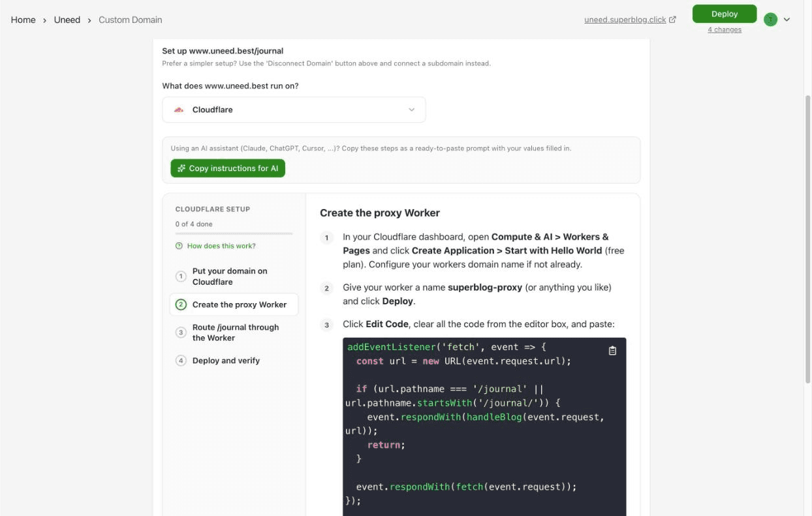Click step 2 circle for Create the proxy Worker

[x=181, y=304]
